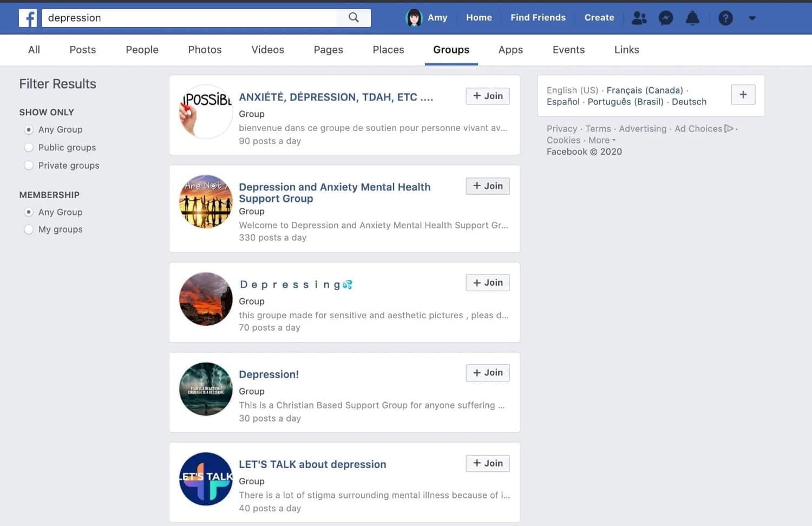The height and width of the screenshot is (526, 812).
Task: Click the Depressing group sunset thumbnail
Action: tap(206, 299)
